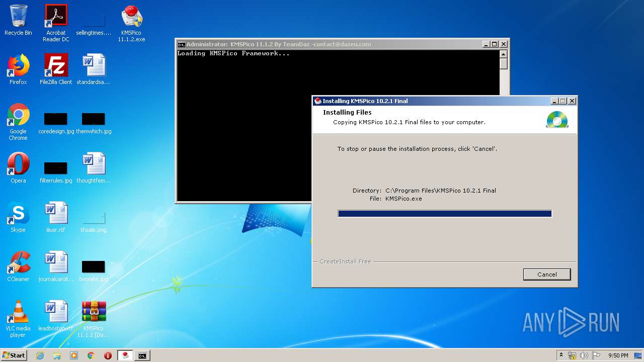This screenshot has height=362, width=644.
Task: Open the command prompt window system menu icon
Action: [x=181, y=44]
